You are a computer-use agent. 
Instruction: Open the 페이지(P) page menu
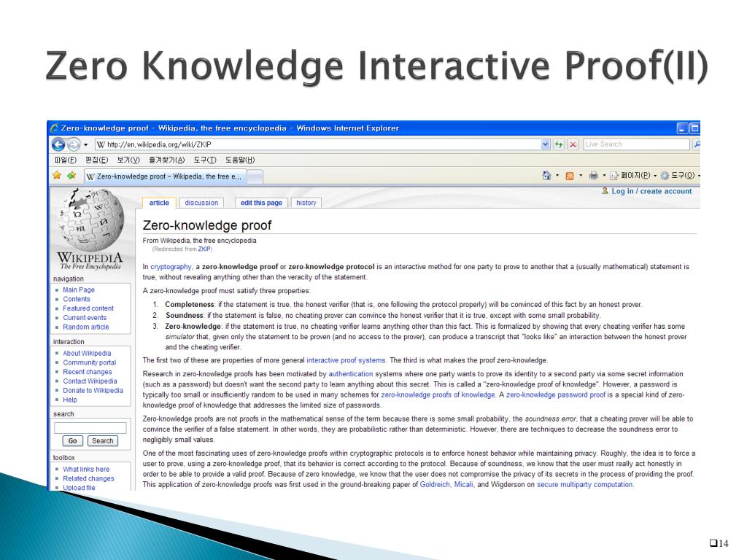coord(634,176)
